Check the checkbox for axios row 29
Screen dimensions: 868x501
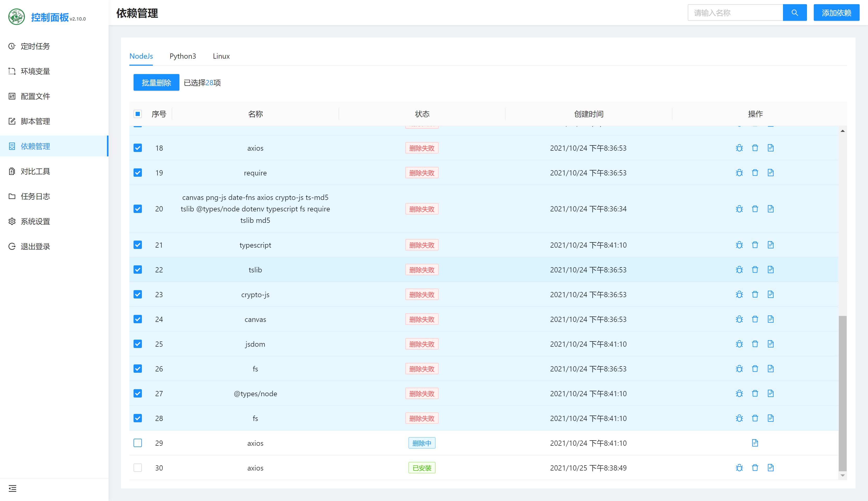click(x=137, y=443)
